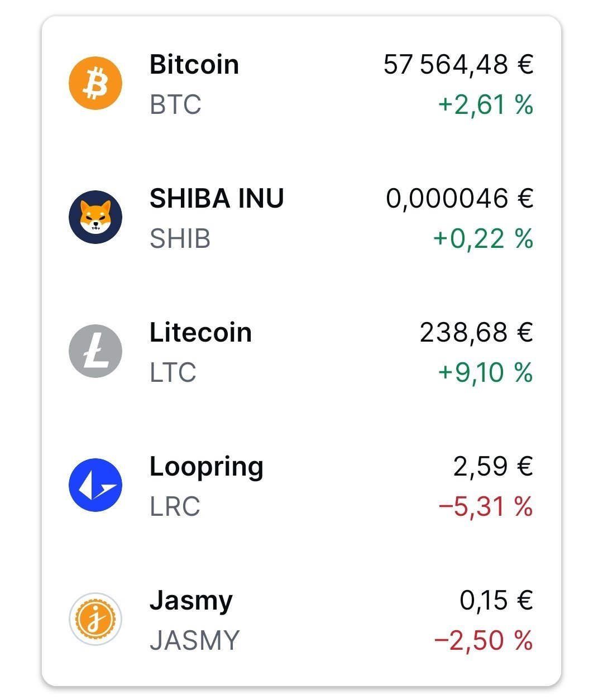The image size is (603, 700).
Task: Select the Bitcoin +2,61 % change value
Action: click(x=486, y=105)
